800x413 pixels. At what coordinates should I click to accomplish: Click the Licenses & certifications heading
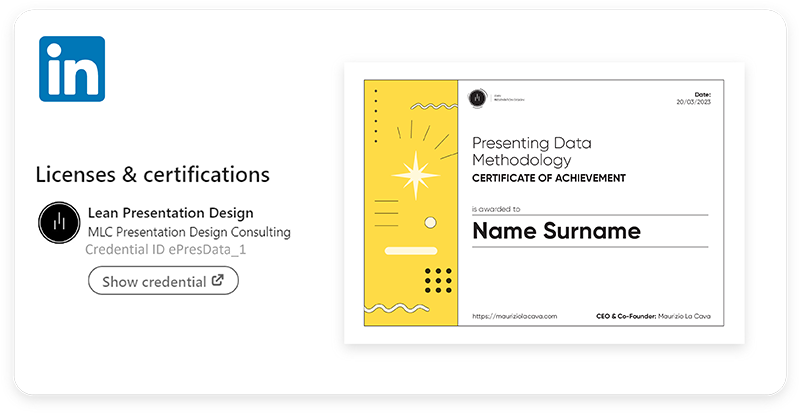(x=153, y=175)
